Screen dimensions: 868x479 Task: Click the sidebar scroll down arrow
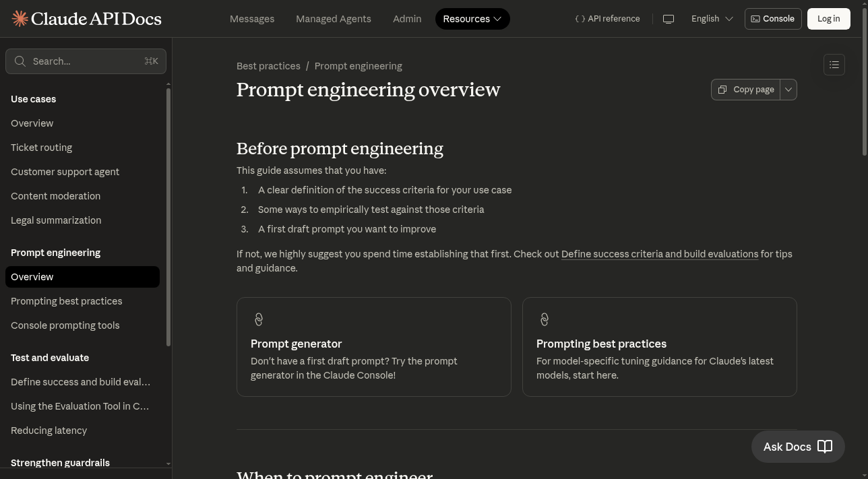tap(168, 464)
